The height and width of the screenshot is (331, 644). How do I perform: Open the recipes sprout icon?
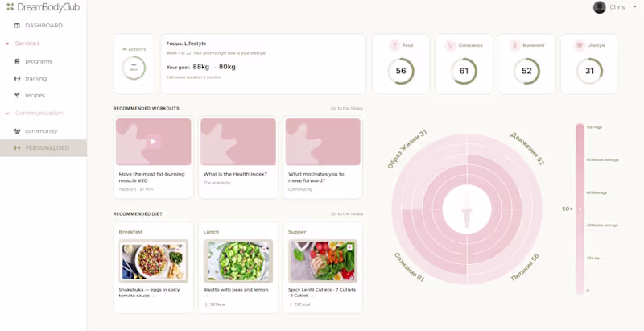(x=17, y=95)
